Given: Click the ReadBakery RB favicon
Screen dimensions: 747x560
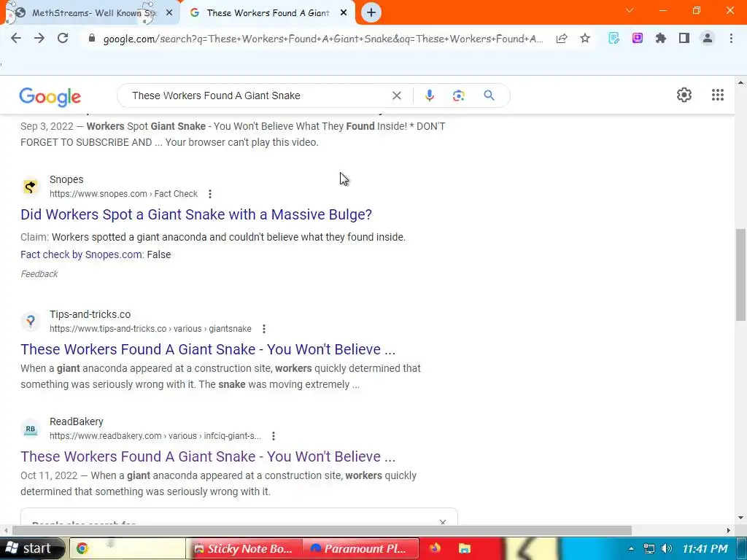Looking at the screenshot, I should [x=31, y=429].
